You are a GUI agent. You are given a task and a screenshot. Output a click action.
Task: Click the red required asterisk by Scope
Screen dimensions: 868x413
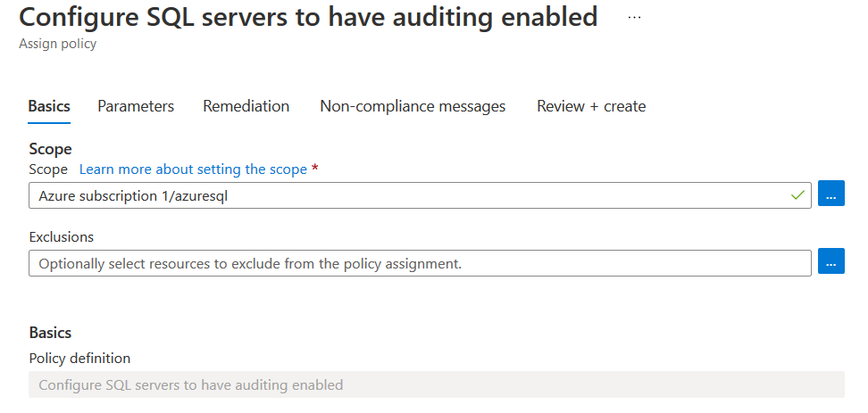[315, 169]
